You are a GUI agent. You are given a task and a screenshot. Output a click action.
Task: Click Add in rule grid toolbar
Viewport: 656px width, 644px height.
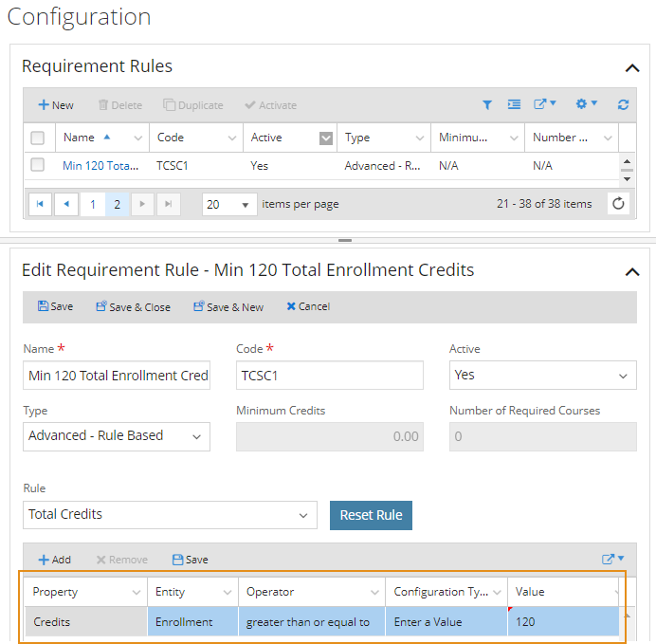[55, 560]
